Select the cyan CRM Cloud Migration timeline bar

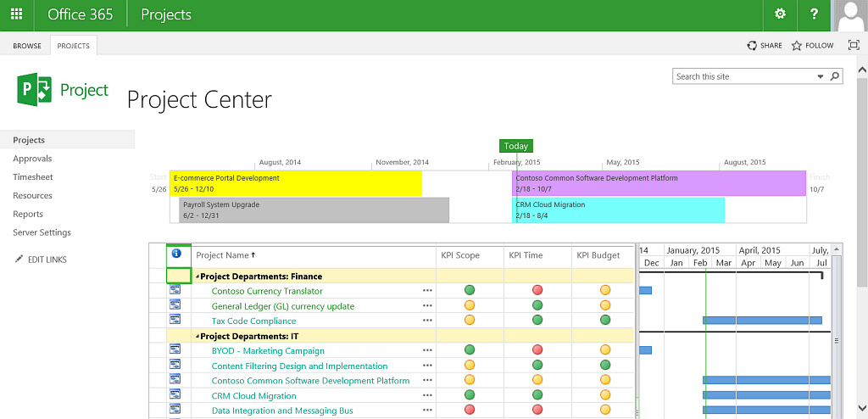click(618, 210)
